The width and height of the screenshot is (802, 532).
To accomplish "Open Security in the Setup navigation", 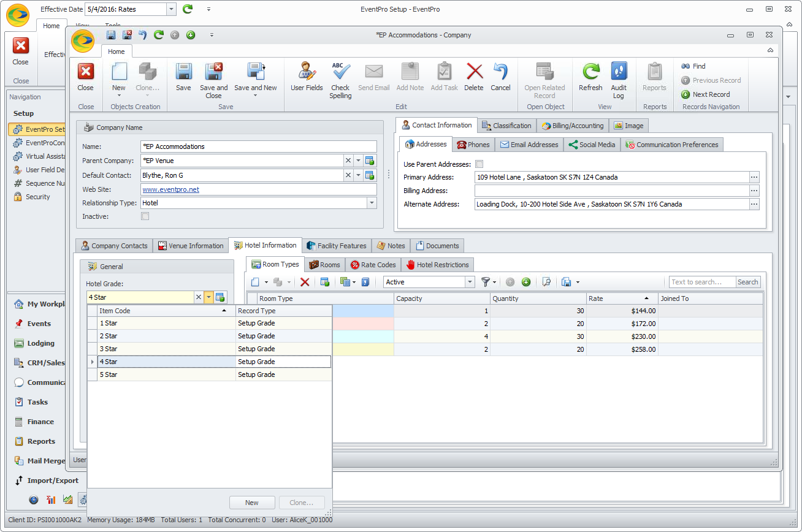I will click(x=37, y=197).
